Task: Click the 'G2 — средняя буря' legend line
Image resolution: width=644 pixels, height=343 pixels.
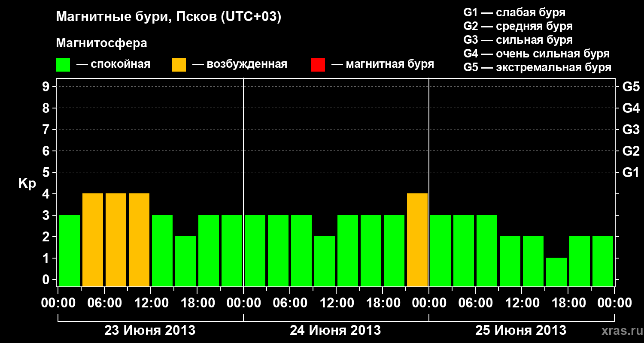Action: click(518, 26)
